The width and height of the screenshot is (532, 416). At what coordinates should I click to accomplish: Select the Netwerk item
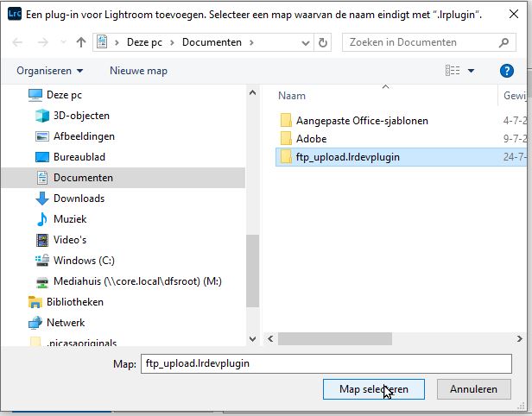point(66,323)
